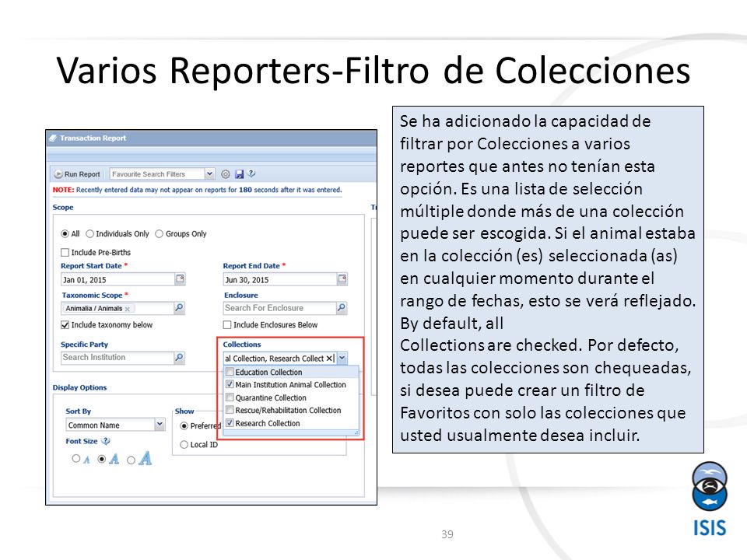Select Preferred show radio button
The image size is (747, 560).
tap(184, 425)
